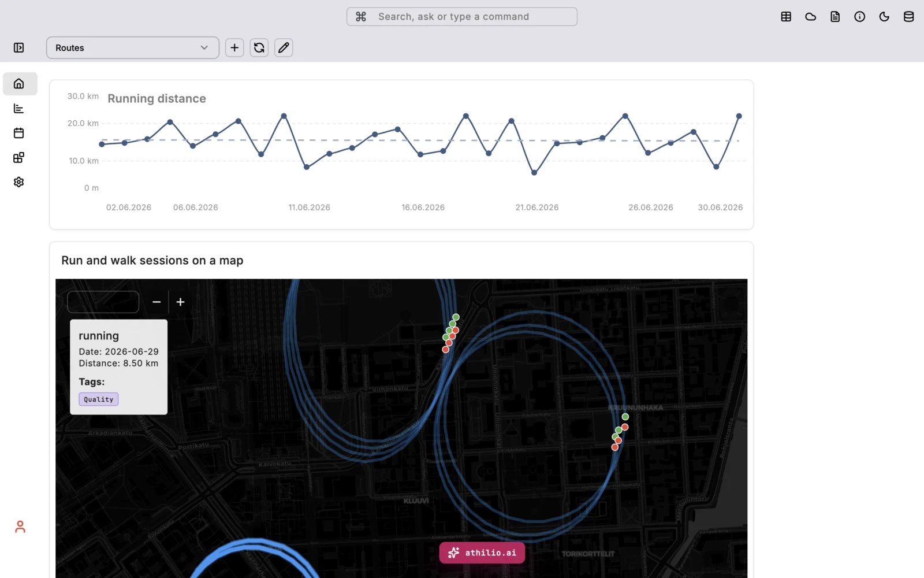Open the Routes dashboard dropdown
This screenshot has height=578, width=924.
tap(133, 48)
